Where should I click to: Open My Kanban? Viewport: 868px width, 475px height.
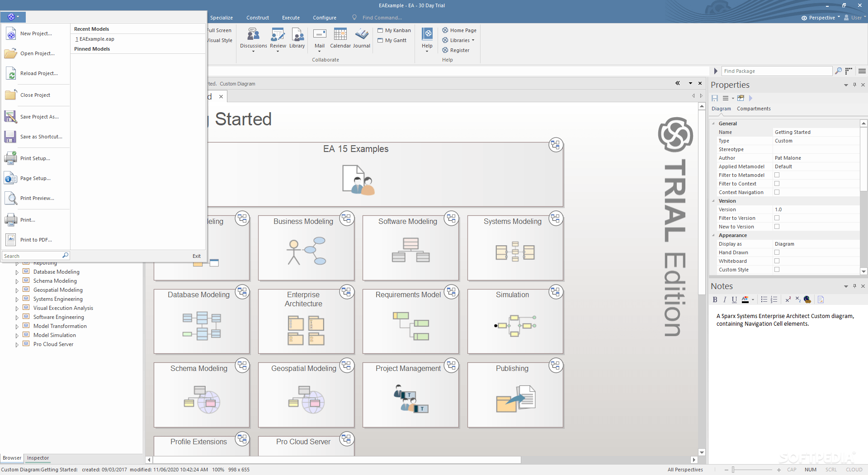tap(394, 30)
